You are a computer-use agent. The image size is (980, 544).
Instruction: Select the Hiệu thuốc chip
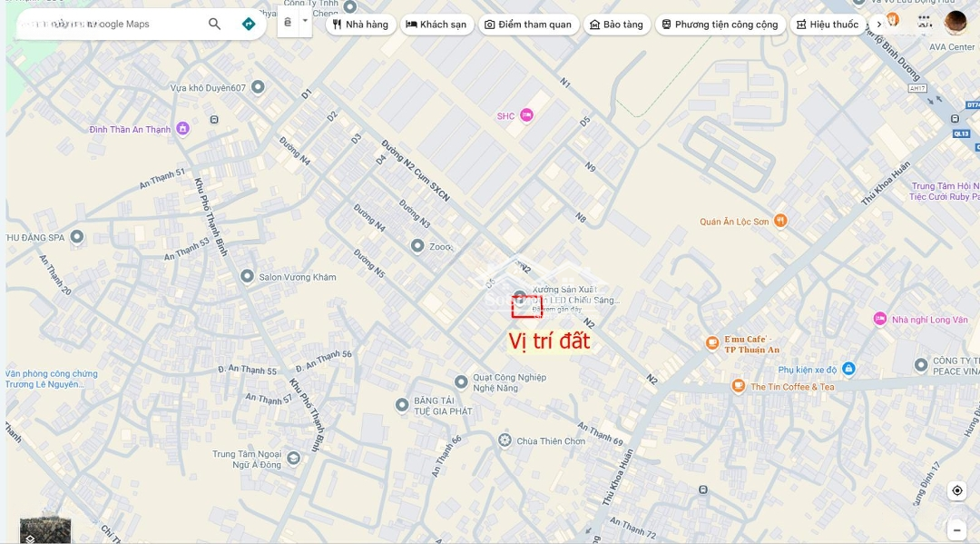[x=828, y=25]
